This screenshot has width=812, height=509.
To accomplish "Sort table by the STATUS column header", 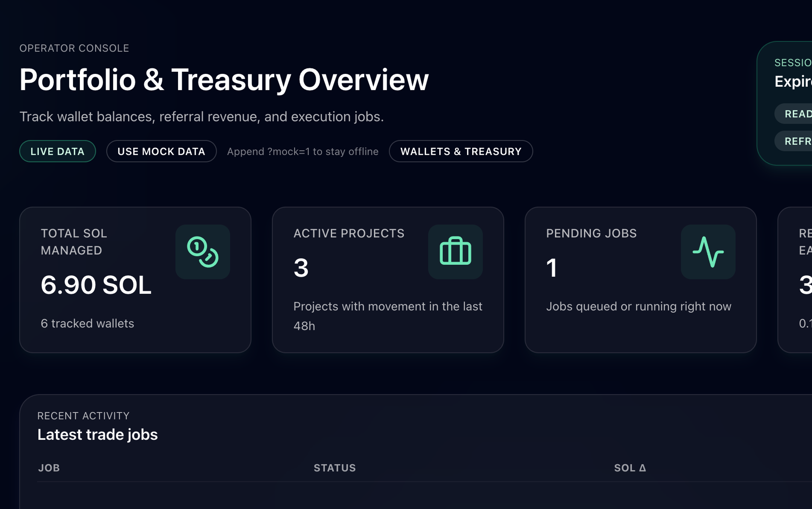I will click(x=335, y=468).
